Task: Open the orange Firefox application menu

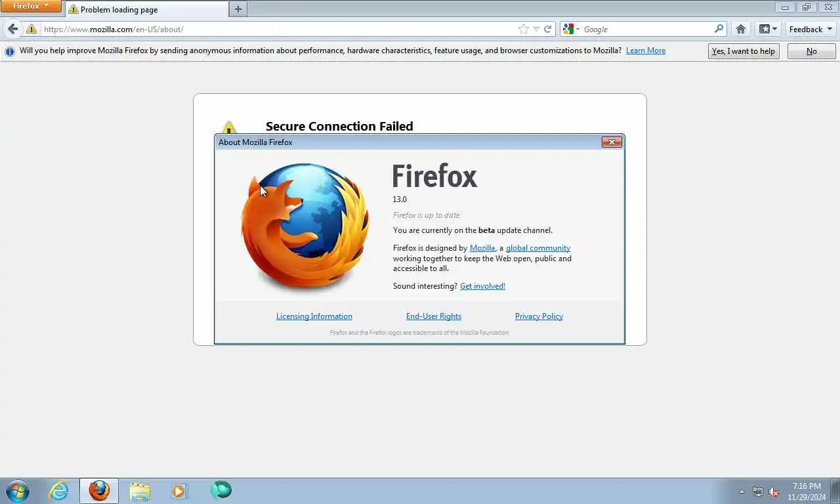Action: click(x=31, y=6)
